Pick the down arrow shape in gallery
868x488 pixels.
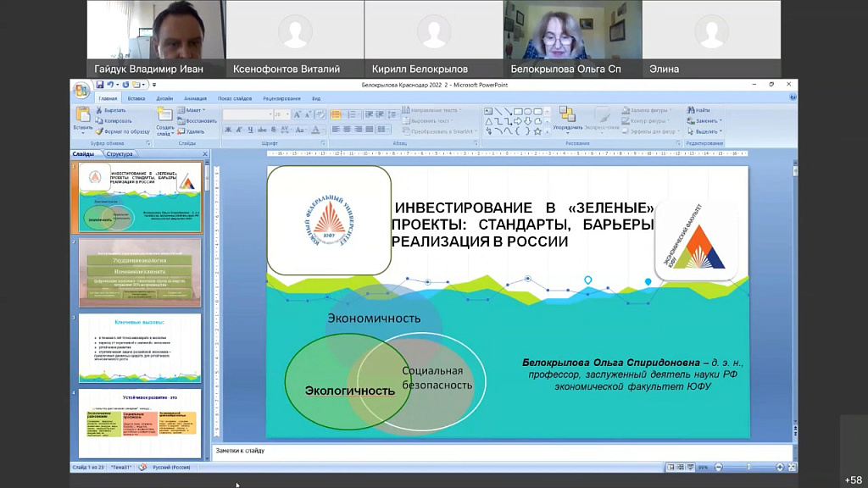527,121
